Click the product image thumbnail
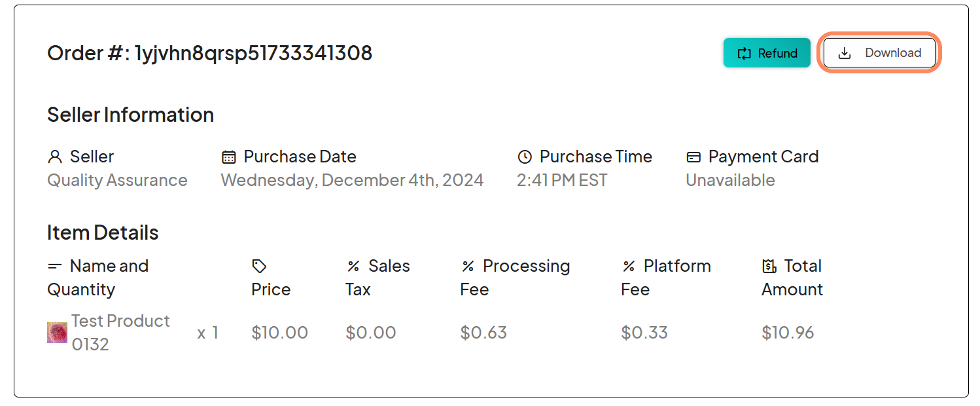The image size is (980, 406). tap(56, 332)
